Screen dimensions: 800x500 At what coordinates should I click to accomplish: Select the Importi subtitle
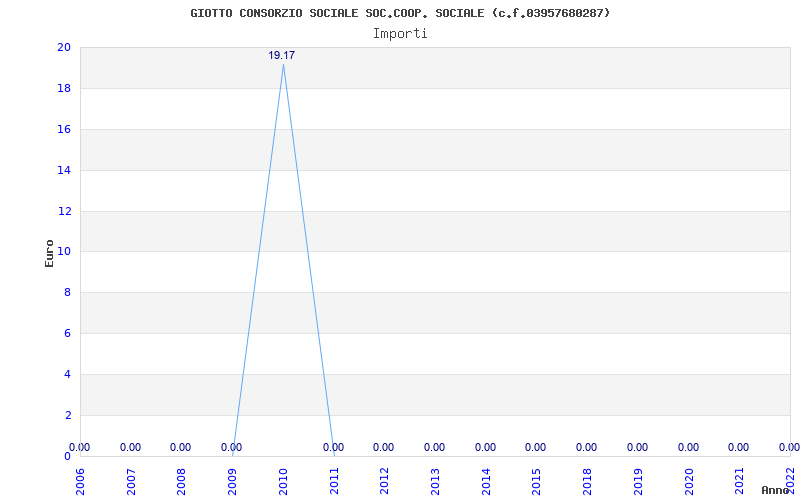pos(400,34)
